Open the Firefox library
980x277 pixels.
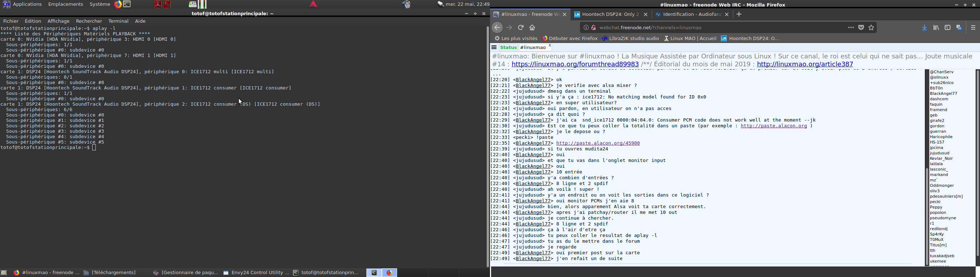click(x=936, y=28)
